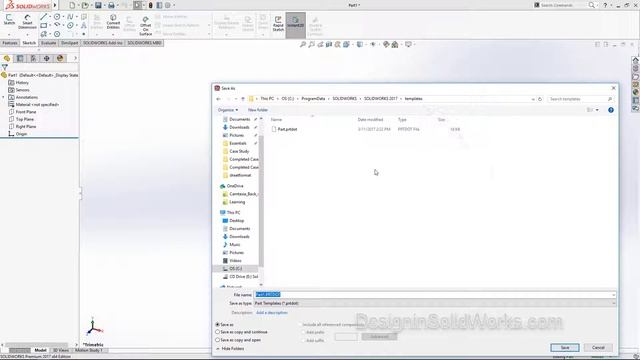Select the 'Save as' radio option

tap(218, 324)
